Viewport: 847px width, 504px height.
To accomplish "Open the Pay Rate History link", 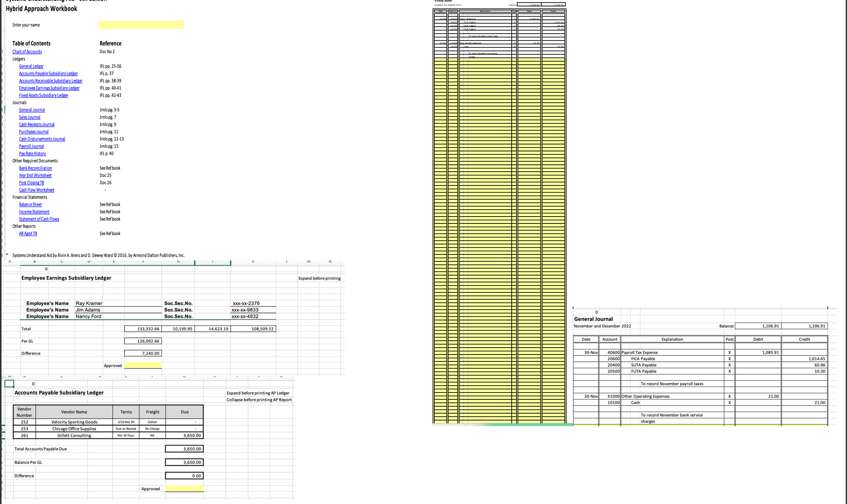I will tap(32, 153).
